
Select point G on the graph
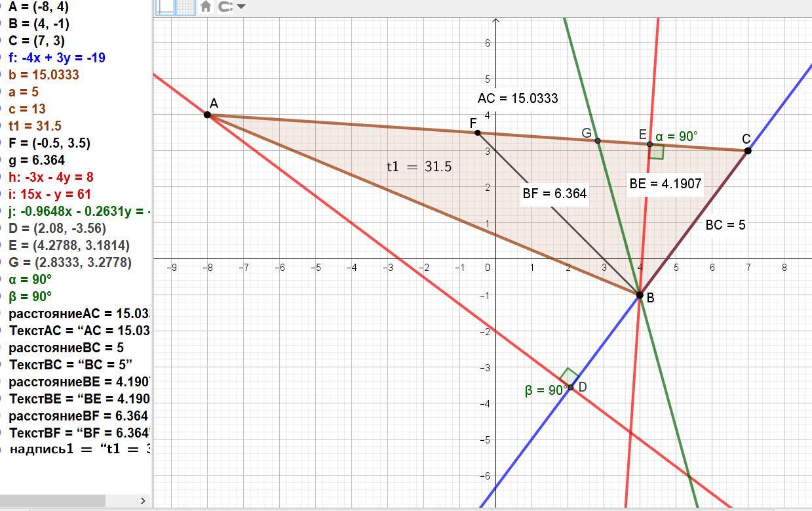pos(597,141)
